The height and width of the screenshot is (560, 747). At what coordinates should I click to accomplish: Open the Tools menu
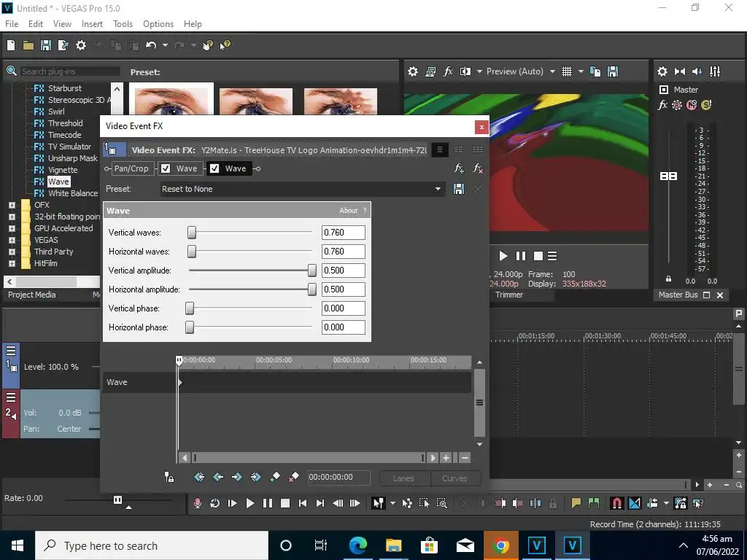tap(123, 24)
